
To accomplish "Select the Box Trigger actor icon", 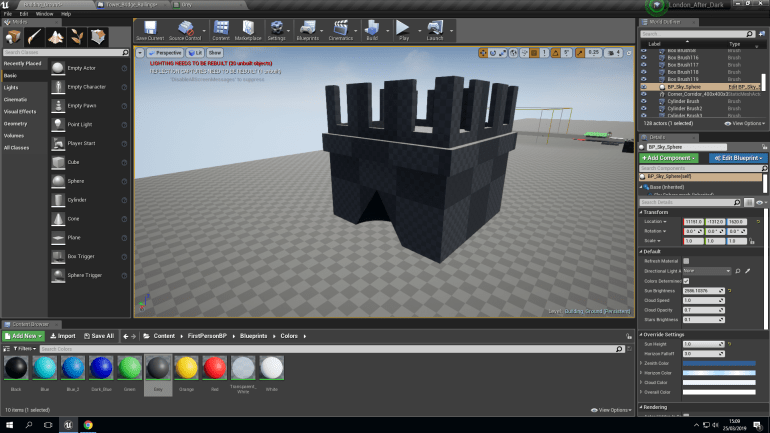I will coord(58,256).
